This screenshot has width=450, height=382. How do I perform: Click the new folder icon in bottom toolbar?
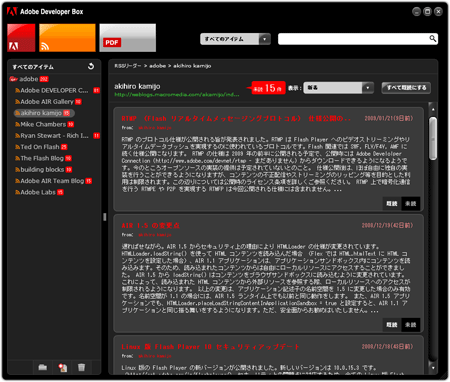pyautogui.click(x=42, y=367)
